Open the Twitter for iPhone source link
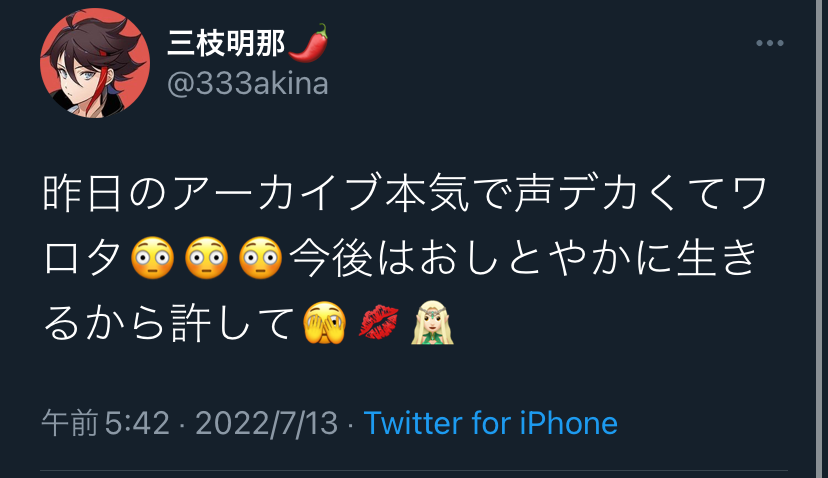828x478 pixels. coord(491,424)
